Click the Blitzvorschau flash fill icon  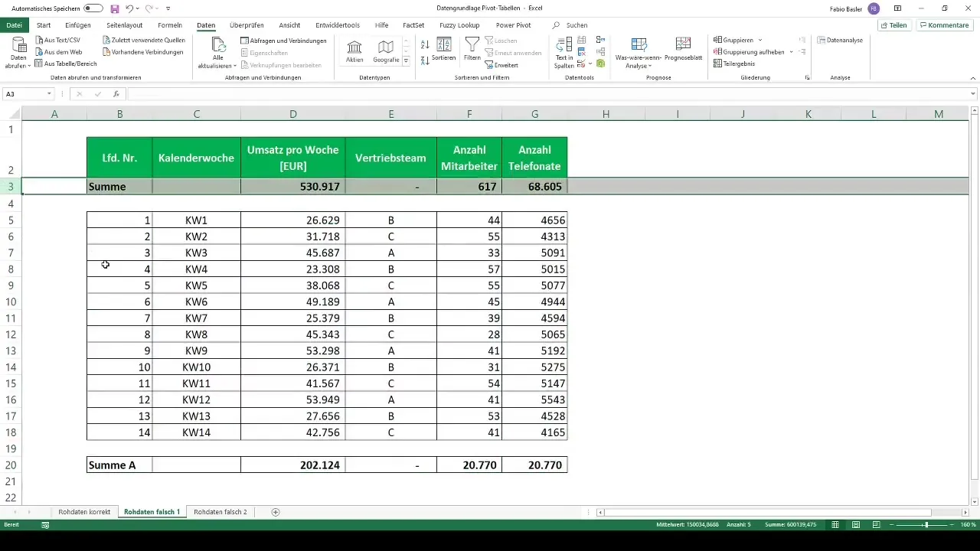pos(582,40)
